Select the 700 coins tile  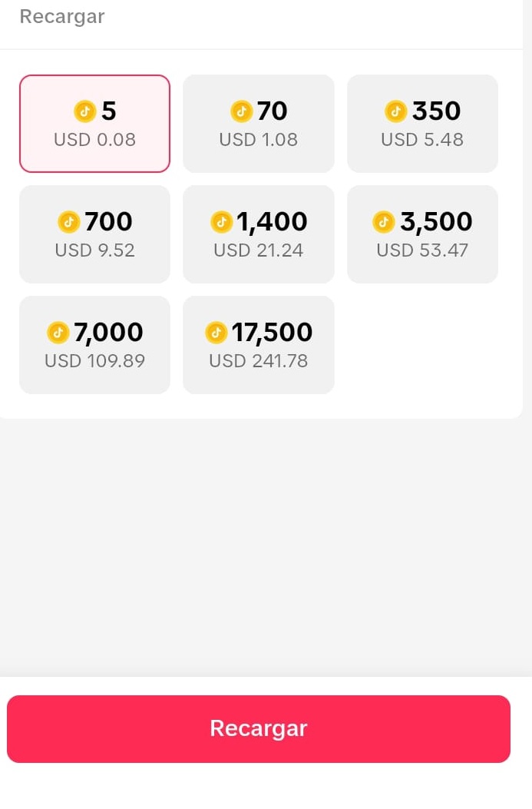[x=94, y=234]
